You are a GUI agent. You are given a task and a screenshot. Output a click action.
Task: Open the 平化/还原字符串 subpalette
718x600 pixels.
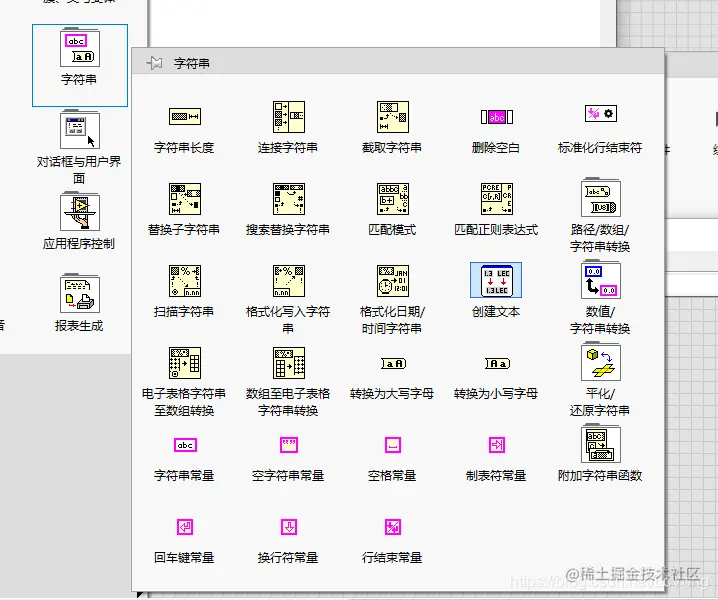click(x=601, y=361)
